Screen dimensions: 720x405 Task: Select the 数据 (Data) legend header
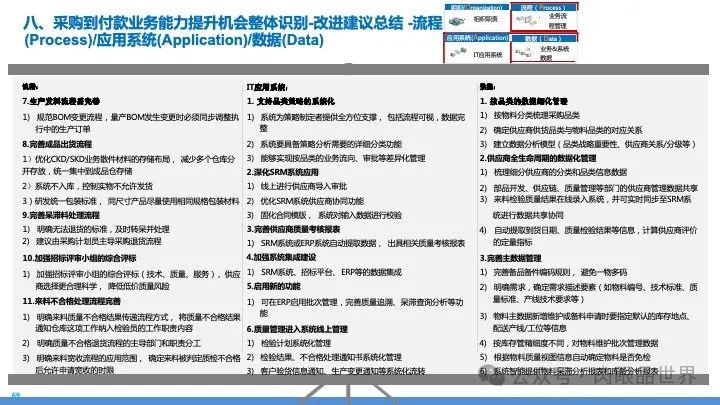pos(544,39)
